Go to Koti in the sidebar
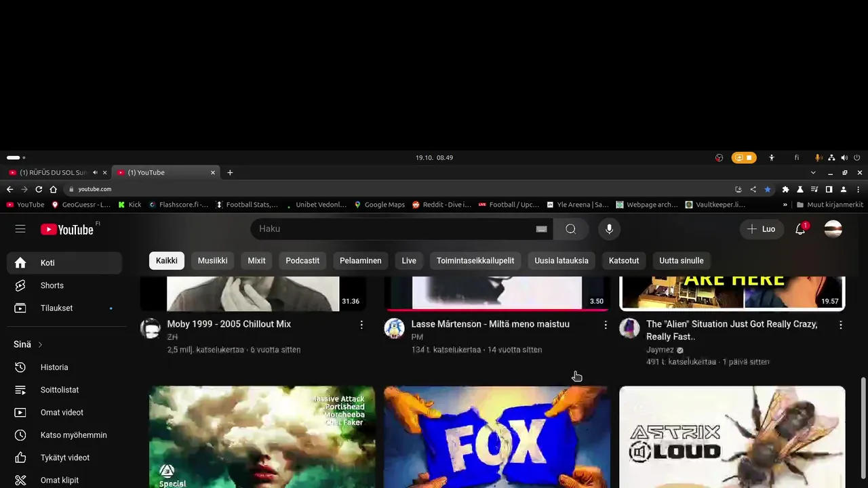This screenshot has height=488, width=868. pyautogui.click(x=64, y=263)
